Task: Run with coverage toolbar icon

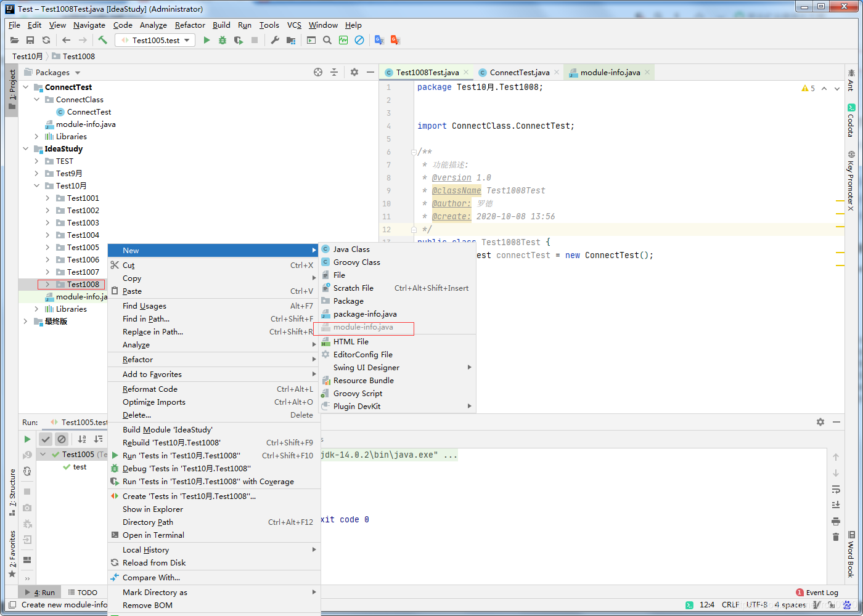Action: (239, 40)
